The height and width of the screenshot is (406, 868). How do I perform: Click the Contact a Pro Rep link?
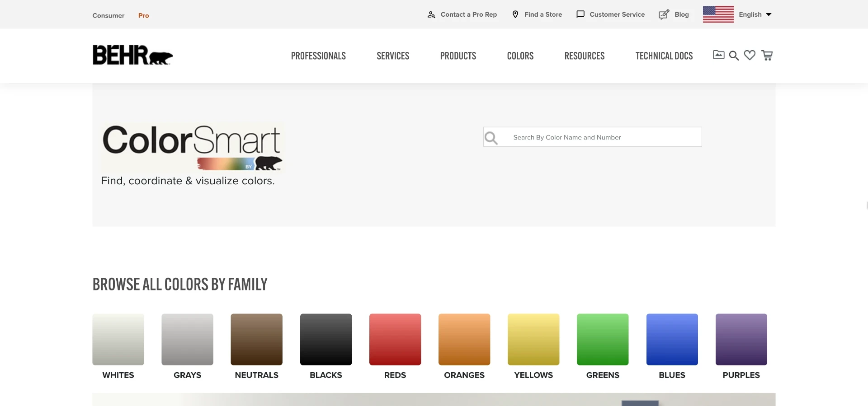(x=469, y=14)
